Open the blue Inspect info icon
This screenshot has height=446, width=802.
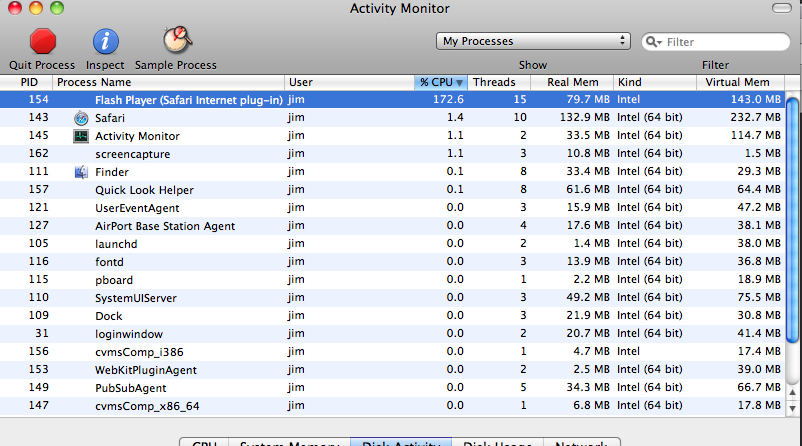pos(105,41)
